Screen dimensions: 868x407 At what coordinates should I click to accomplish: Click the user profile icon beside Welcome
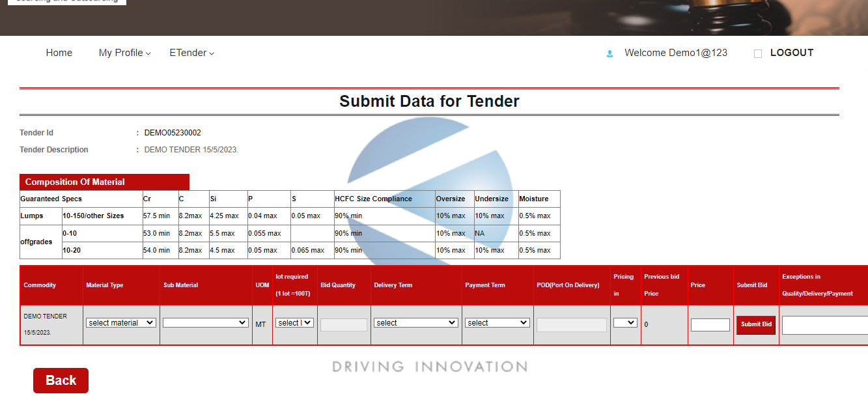point(609,54)
